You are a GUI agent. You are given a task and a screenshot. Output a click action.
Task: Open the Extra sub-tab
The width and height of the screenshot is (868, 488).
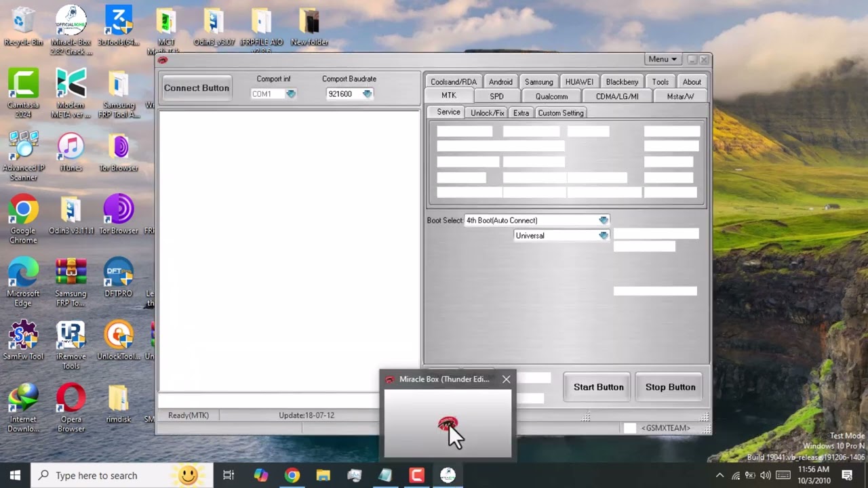point(521,113)
